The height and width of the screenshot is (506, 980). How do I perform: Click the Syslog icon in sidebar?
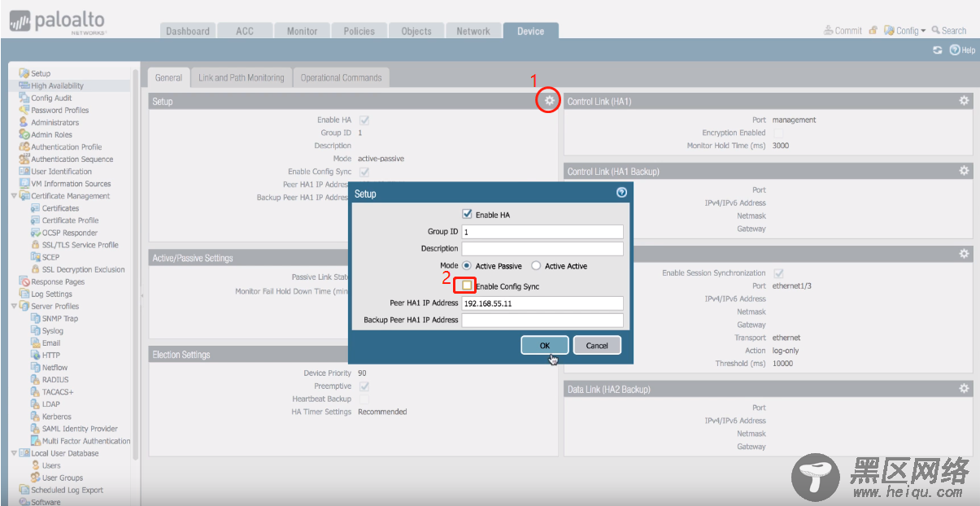tap(35, 330)
